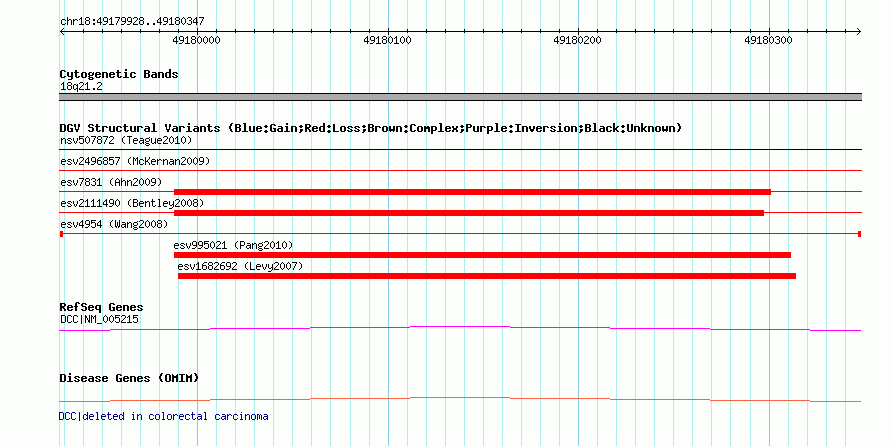Select the RefSeq Genes track title
The width and height of the screenshot is (890, 446).
click(x=101, y=308)
